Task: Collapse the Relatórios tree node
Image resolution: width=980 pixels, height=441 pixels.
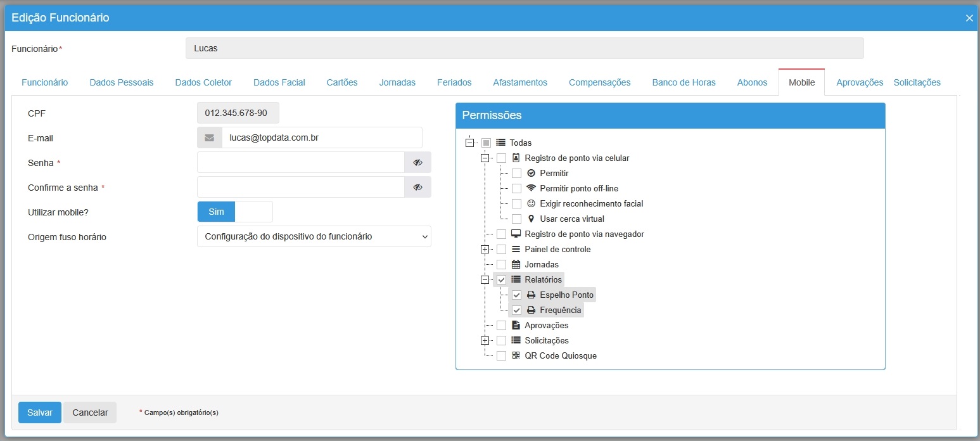Action: coord(485,280)
